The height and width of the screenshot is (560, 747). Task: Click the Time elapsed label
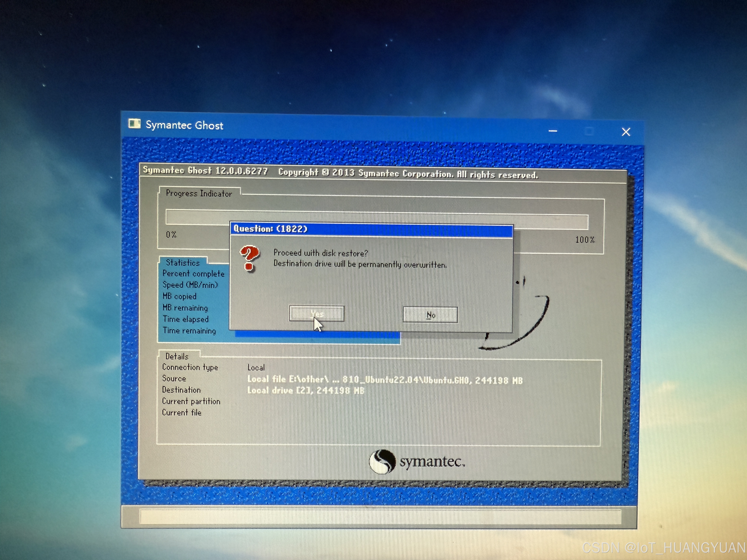[x=185, y=319]
